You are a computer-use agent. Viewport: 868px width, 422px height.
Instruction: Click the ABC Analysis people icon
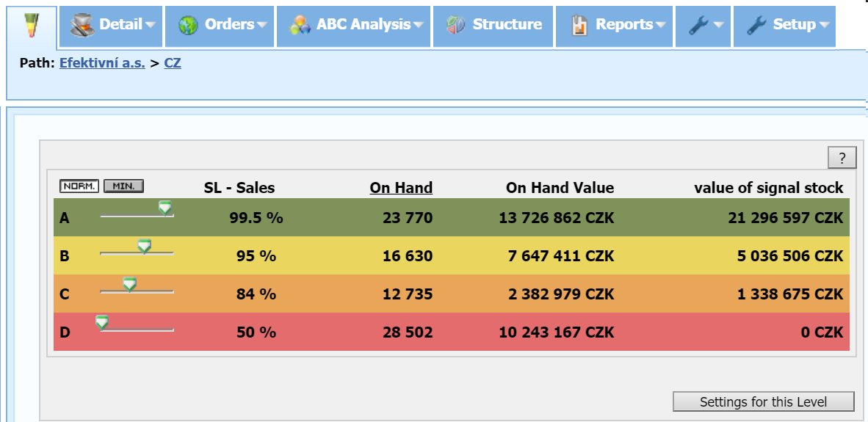(300, 25)
